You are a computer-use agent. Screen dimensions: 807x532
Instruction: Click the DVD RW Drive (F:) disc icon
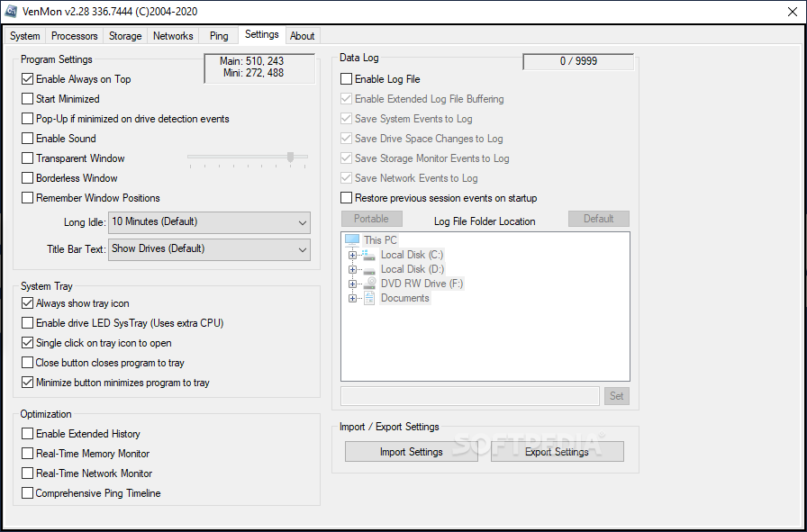coord(369,284)
